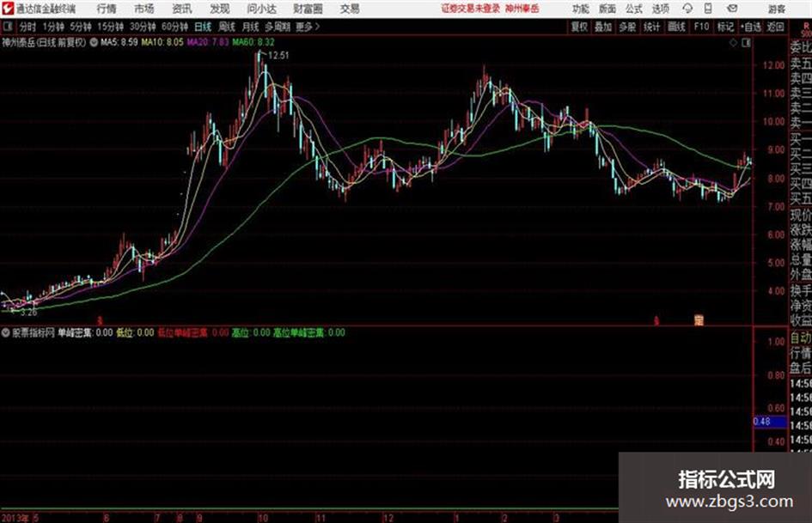Open the 发现 menu
The height and width of the screenshot is (523, 812).
click(x=220, y=9)
